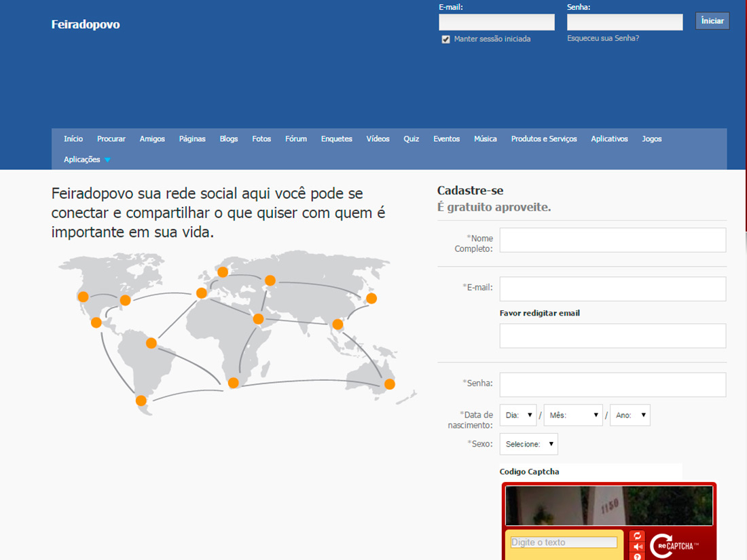Go to the Produtos e Serviços menu
The height and width of the screenshot is (560, 747).
coord(544,139)
